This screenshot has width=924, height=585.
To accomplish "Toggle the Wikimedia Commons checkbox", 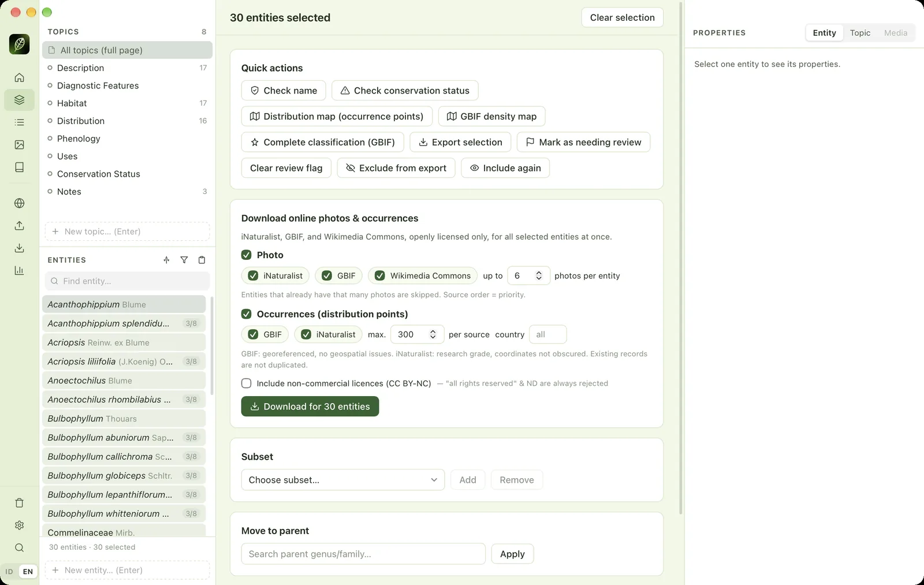I will pos(380,276).
